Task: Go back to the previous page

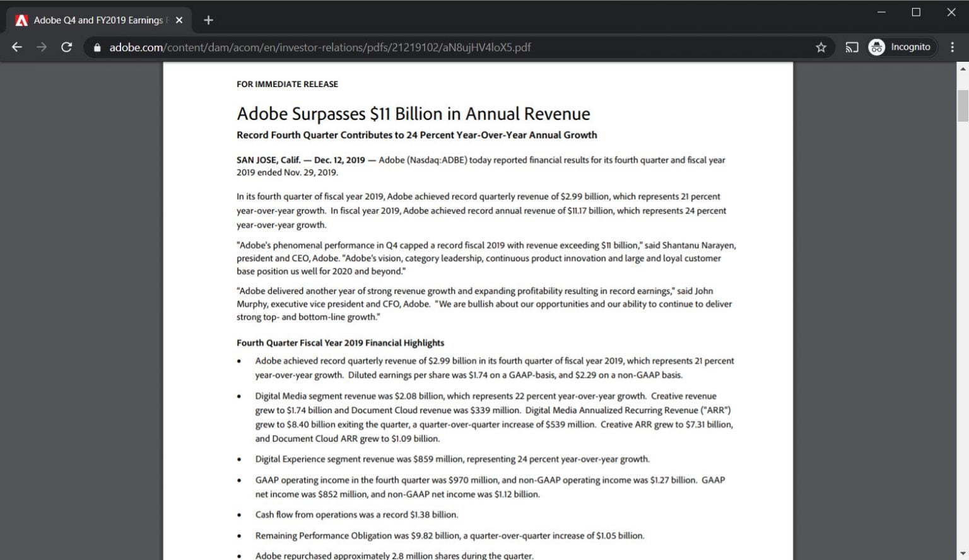Action: (17, 47)
